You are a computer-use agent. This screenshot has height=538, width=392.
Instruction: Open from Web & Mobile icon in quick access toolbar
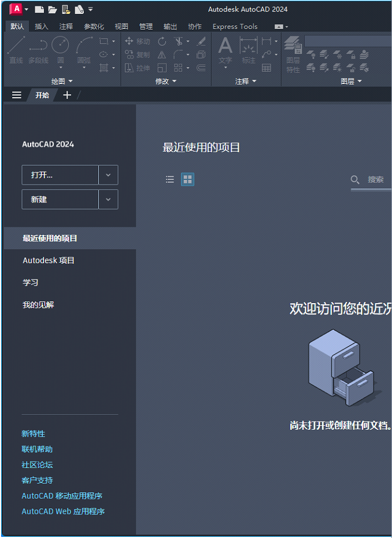coord(66,10)
